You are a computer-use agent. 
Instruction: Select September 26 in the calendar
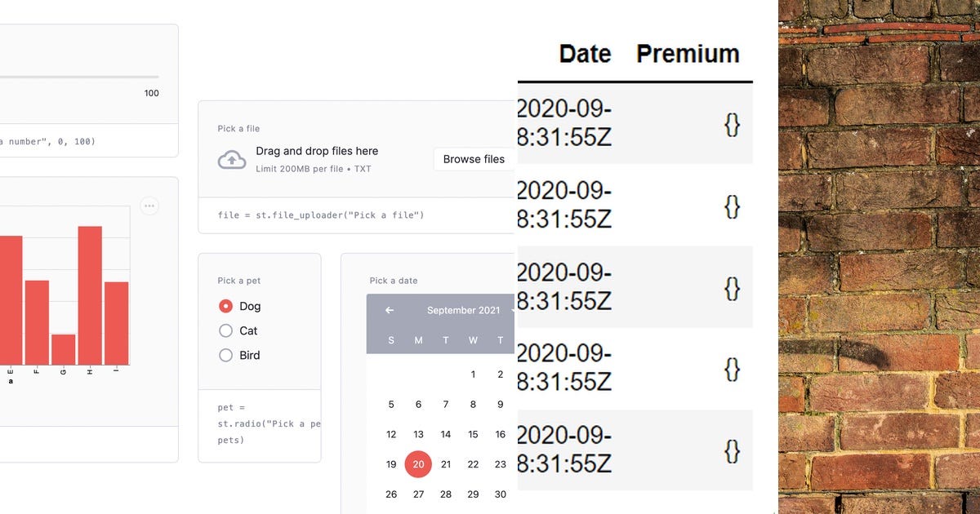point(391,494)
